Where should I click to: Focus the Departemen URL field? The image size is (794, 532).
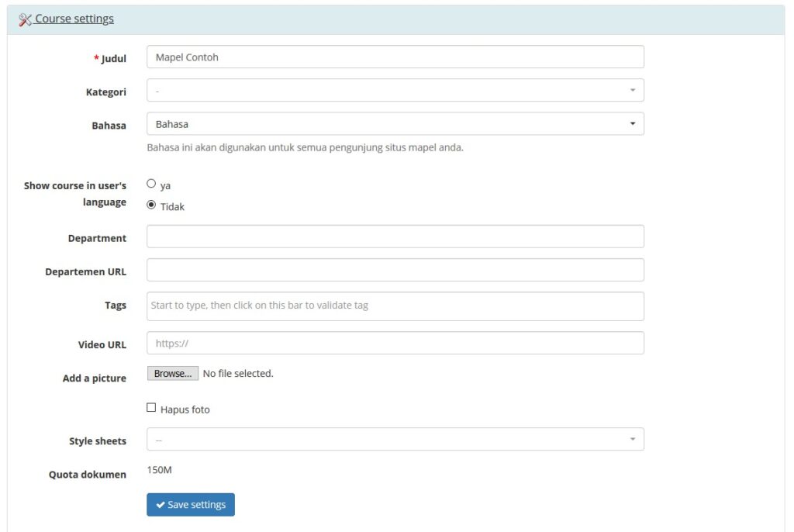pos(395,270)
